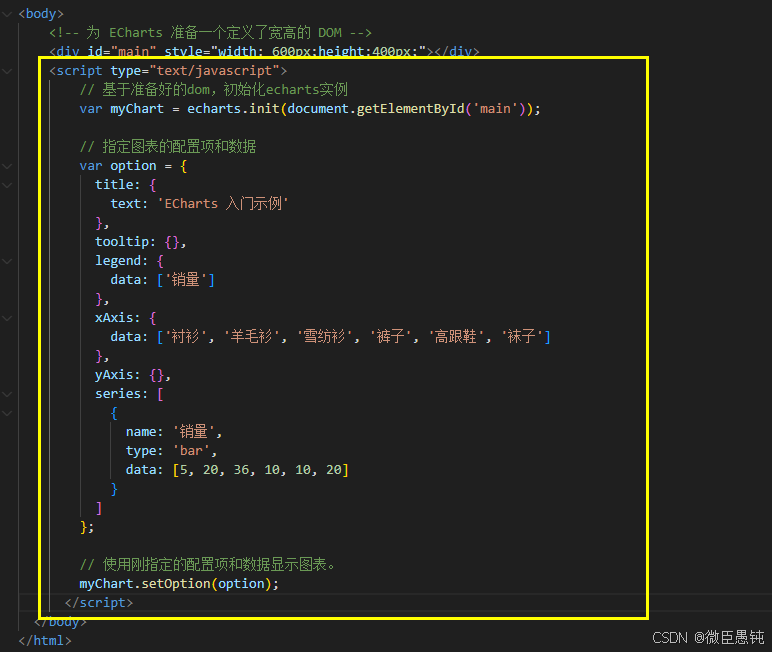
Task: Click the HTML comment about ECharts DOM
Action: point(210,33)
